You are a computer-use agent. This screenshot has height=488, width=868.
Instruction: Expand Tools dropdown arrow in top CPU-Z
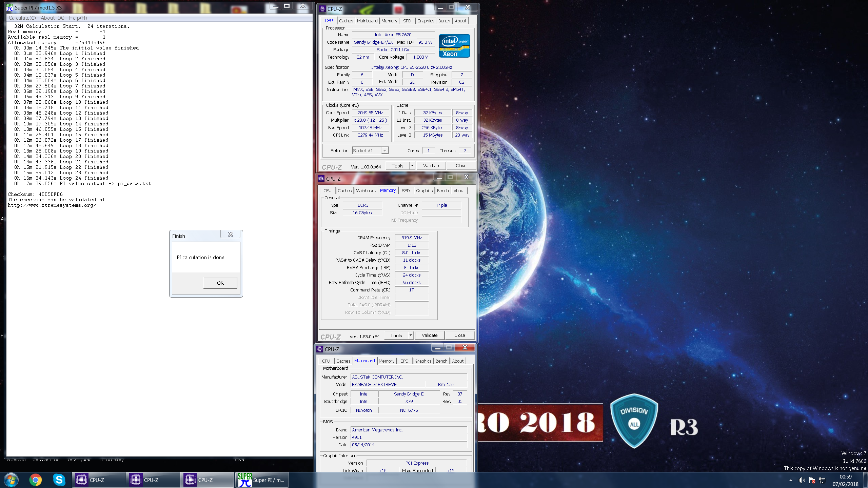tap(412, 166)
